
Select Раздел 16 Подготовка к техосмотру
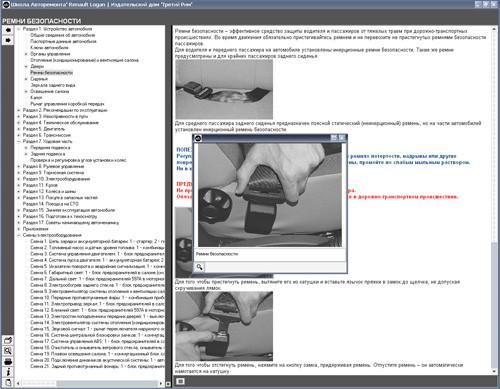[x=60, y=216]
